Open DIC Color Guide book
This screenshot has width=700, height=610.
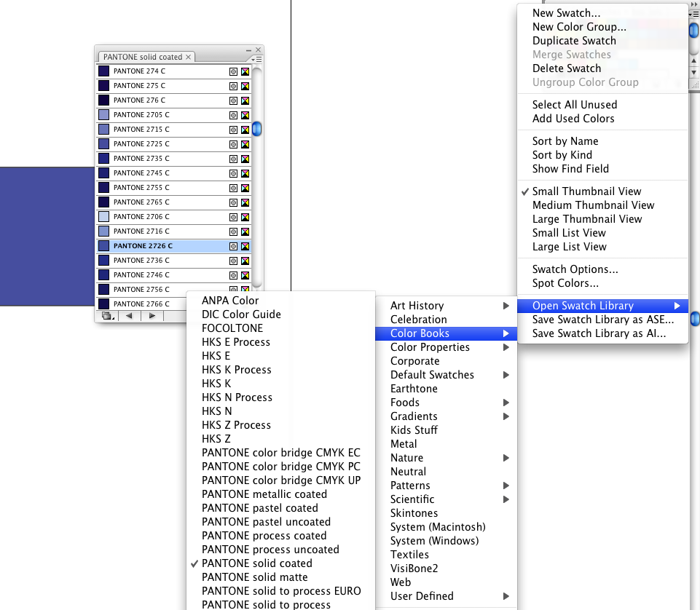(x=241, y=314)
